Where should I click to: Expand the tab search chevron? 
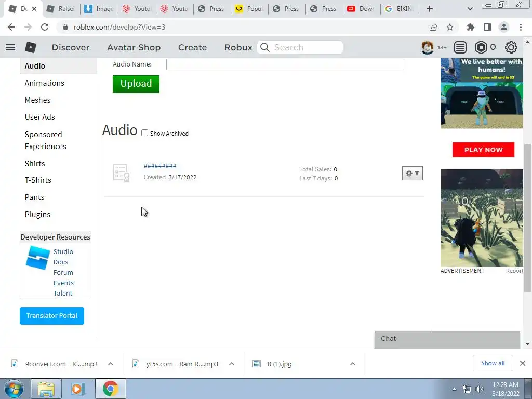pyautogui.click(x=470, y=9)
